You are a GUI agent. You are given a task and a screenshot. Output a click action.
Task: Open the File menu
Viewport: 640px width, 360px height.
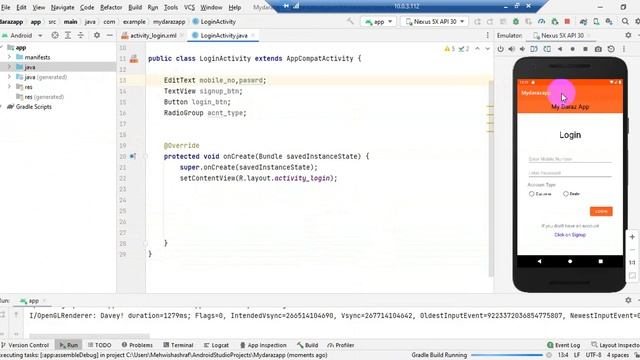point(6,7)
